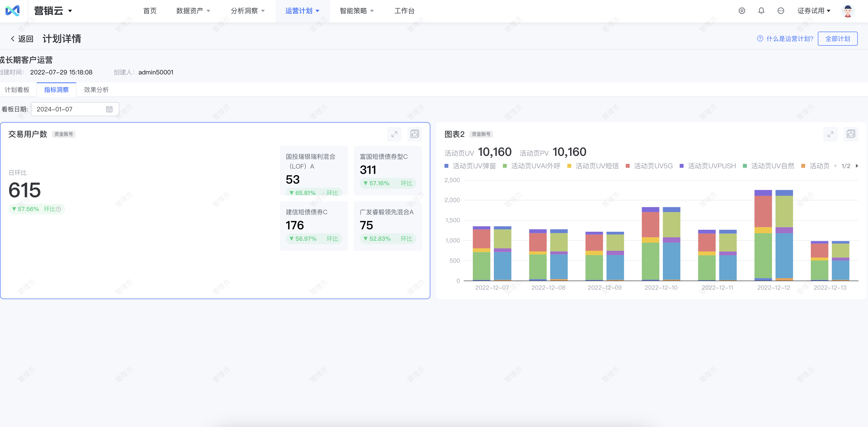This screenshot has width=868, height=427.
Task: Expand the 智能策略 menu
Action: pos(357,11)
